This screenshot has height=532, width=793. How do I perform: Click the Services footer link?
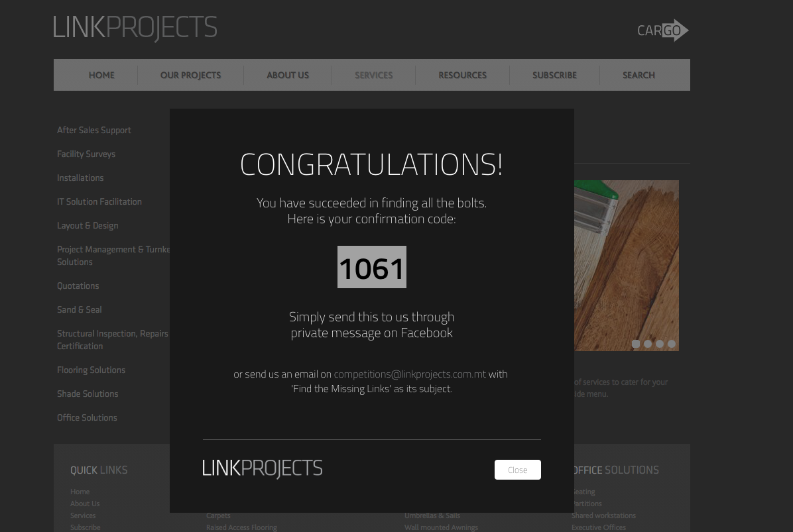(83, 515)
